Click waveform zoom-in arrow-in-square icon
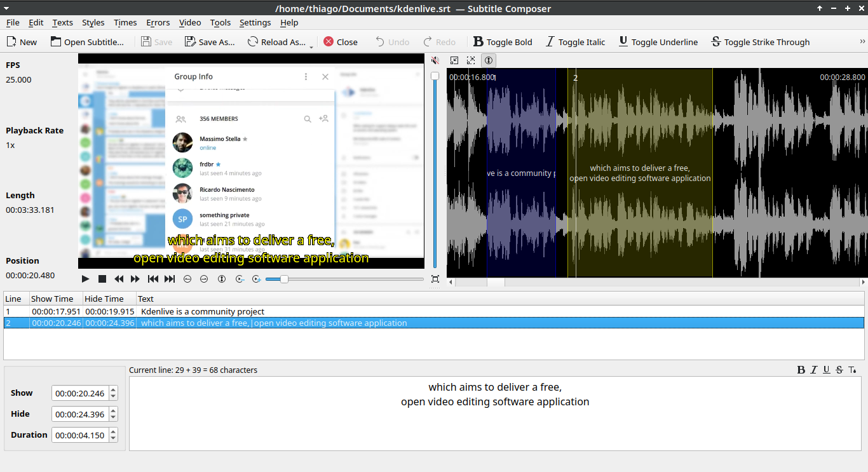The height and width of the screenshot is (472, 868). point(454,60)
